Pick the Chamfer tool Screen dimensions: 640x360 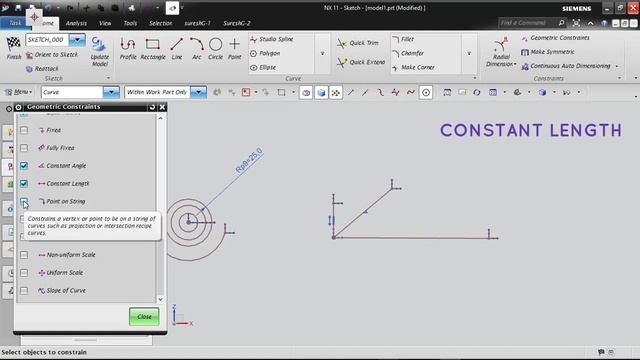pos(408,53)
